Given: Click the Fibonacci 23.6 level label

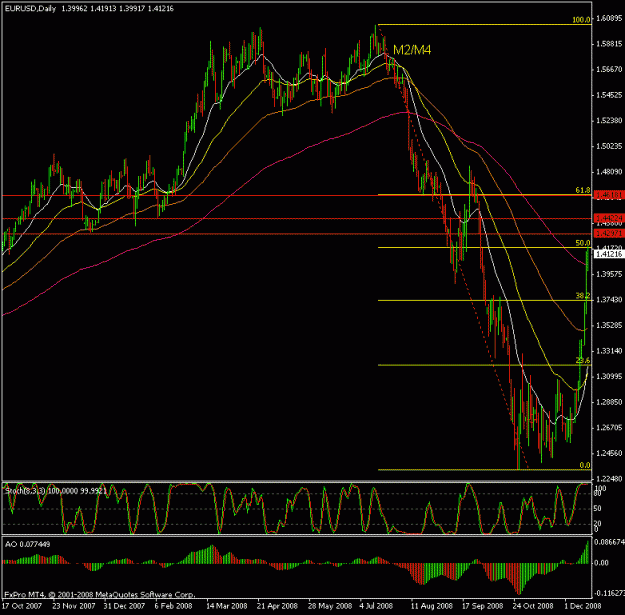Looking at the screenshot, I should (x=583, y=360).
